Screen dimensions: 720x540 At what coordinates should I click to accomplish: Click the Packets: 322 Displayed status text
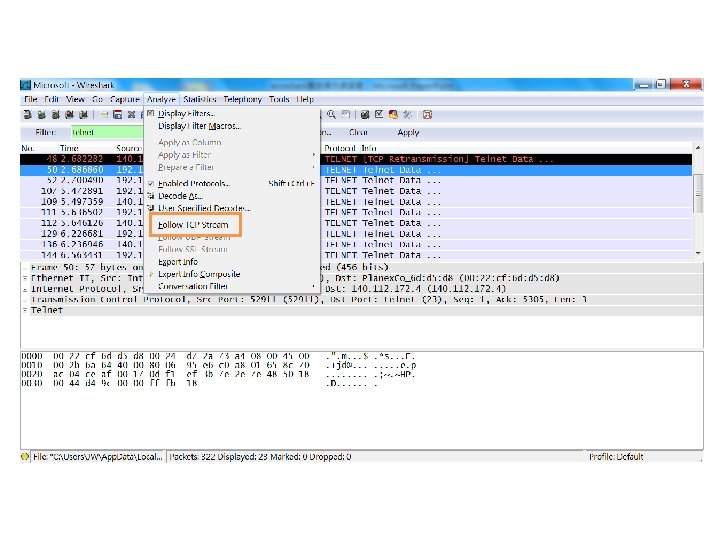coord(260,456)
